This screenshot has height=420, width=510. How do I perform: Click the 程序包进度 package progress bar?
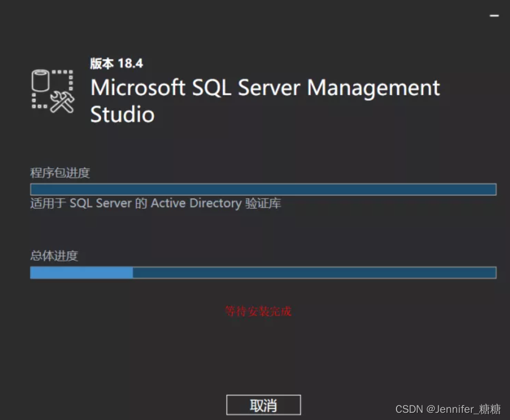point(263,188)
